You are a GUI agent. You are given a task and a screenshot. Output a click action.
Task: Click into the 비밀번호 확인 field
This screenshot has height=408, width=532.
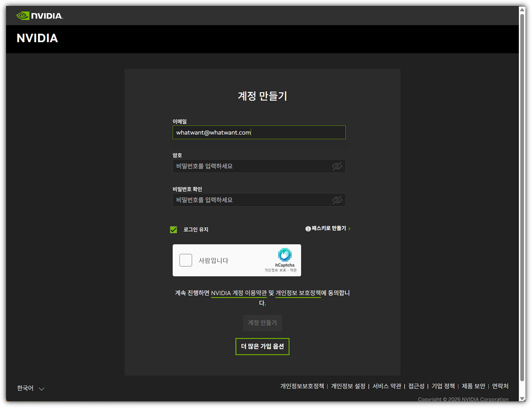pyautogui.click(x=259, y=200)
